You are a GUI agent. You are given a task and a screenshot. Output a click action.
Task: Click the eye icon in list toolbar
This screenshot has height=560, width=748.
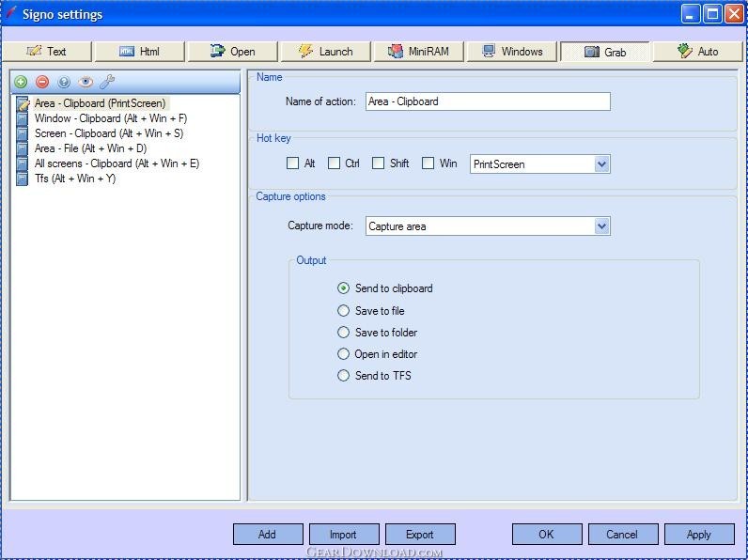tap(86, 82)
